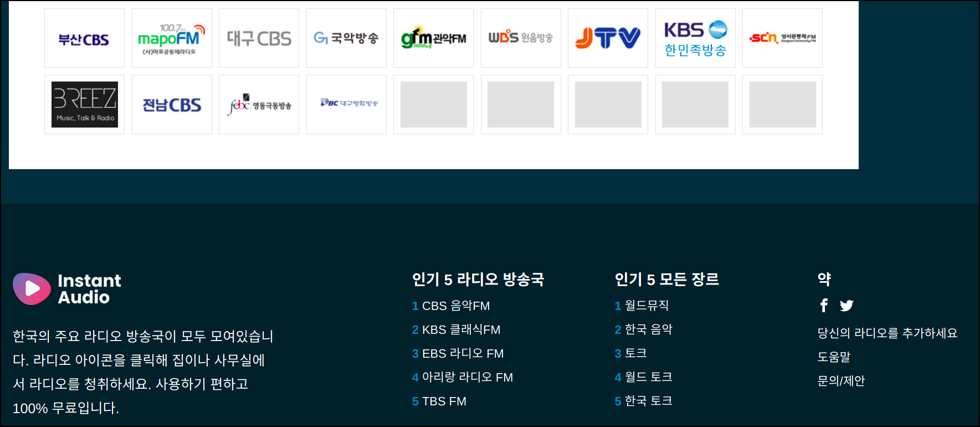
Task: Click the gray placeholder tile below SCN logo
Action: [x=782, y=104]
